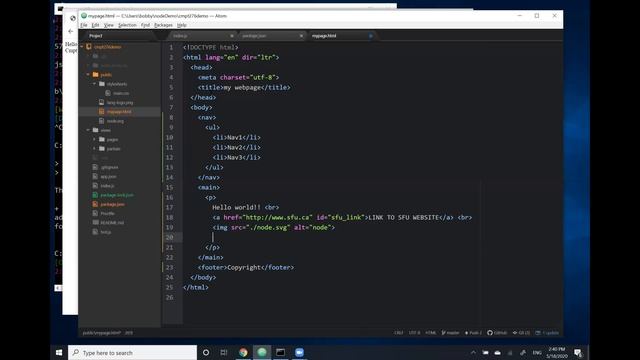
Task: Click the .gitignore file icon
Action: pos(95,167)
